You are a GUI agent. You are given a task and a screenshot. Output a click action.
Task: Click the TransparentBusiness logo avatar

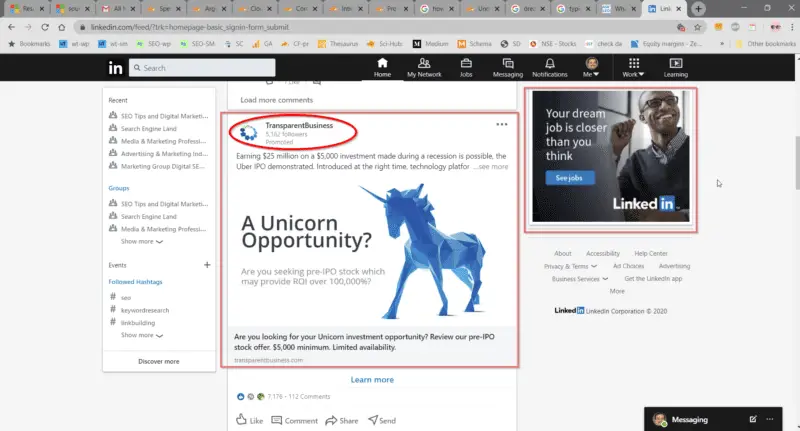(x=248, y=133)
